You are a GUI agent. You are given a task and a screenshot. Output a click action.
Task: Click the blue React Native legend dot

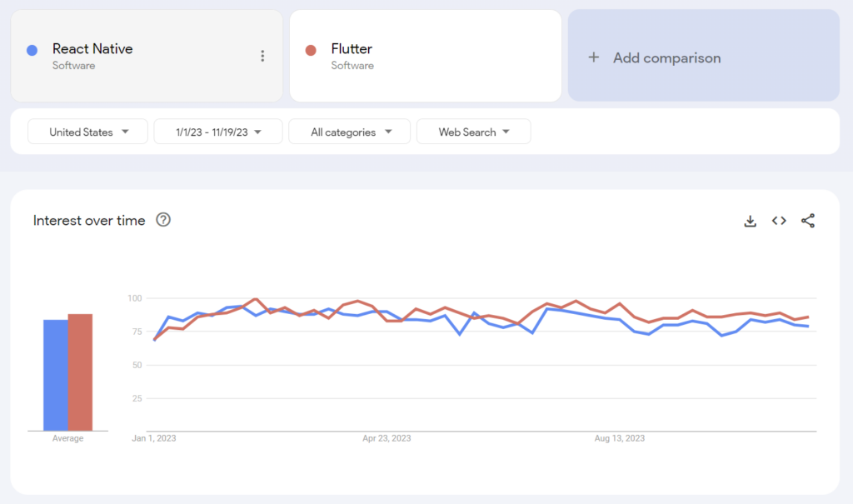pyautogui.click(x=30, y=49)
